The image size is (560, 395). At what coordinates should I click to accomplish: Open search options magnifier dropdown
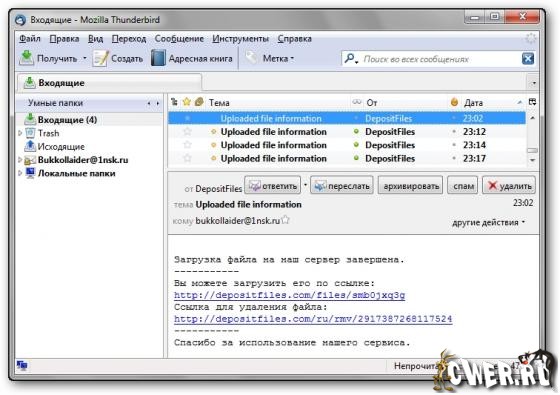coord(351,59)
